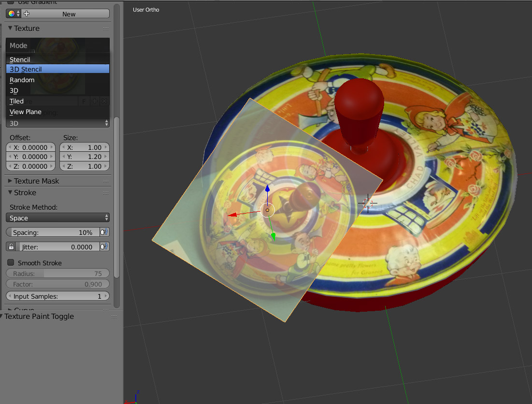Expand the Texture Mask panel

(x=10, y=181)
